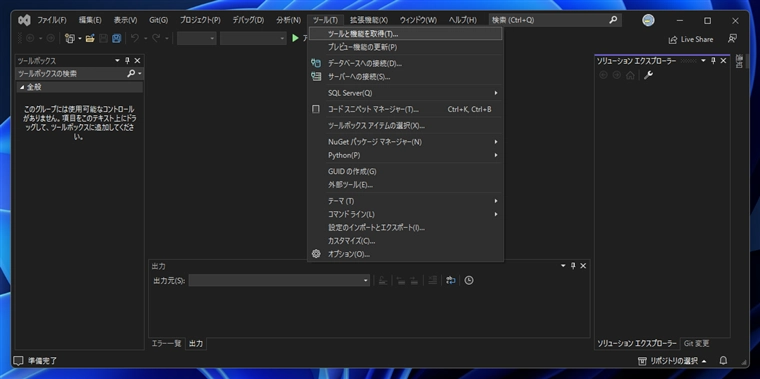
Task: Select プレビュー機能の更新(P) menu item
Action: click(406, 47)
